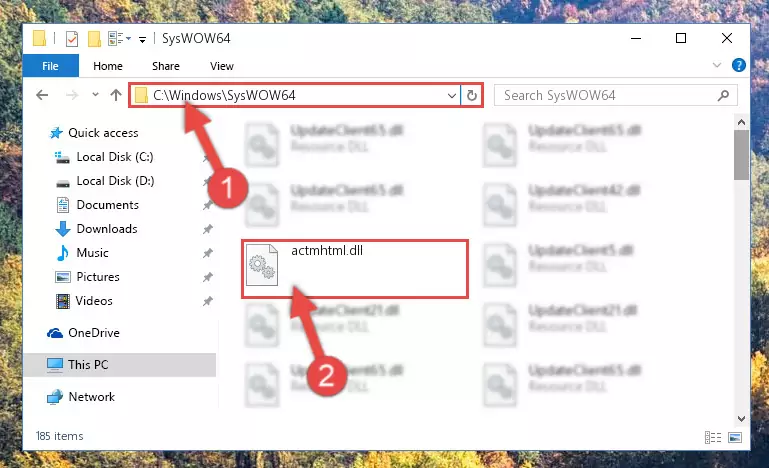The width and height of the screenshot is (769, 468).
Task: Click the scrollbar down arrow
Action: (741, 418)
